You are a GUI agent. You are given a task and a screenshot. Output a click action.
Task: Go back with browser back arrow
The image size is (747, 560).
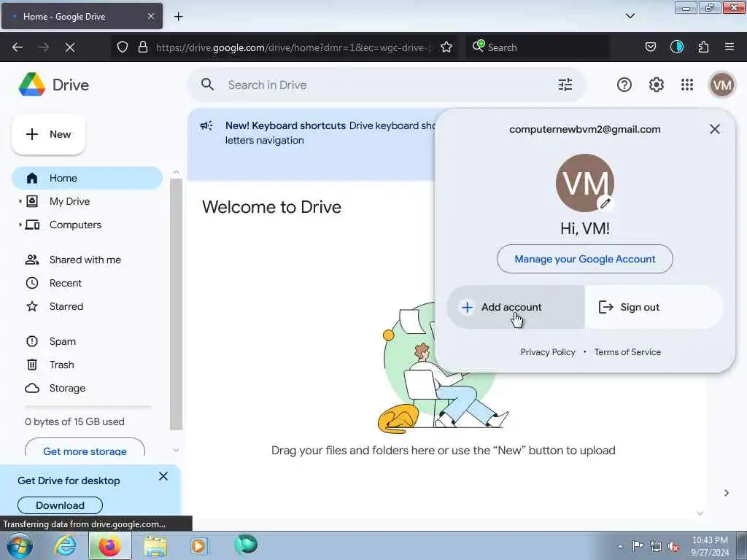(x=18, y=47)
